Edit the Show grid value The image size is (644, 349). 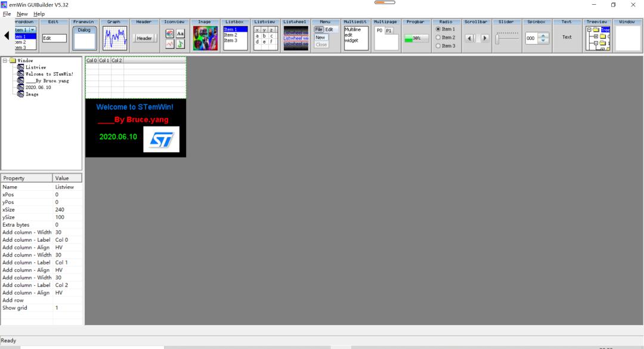point(68,308)
